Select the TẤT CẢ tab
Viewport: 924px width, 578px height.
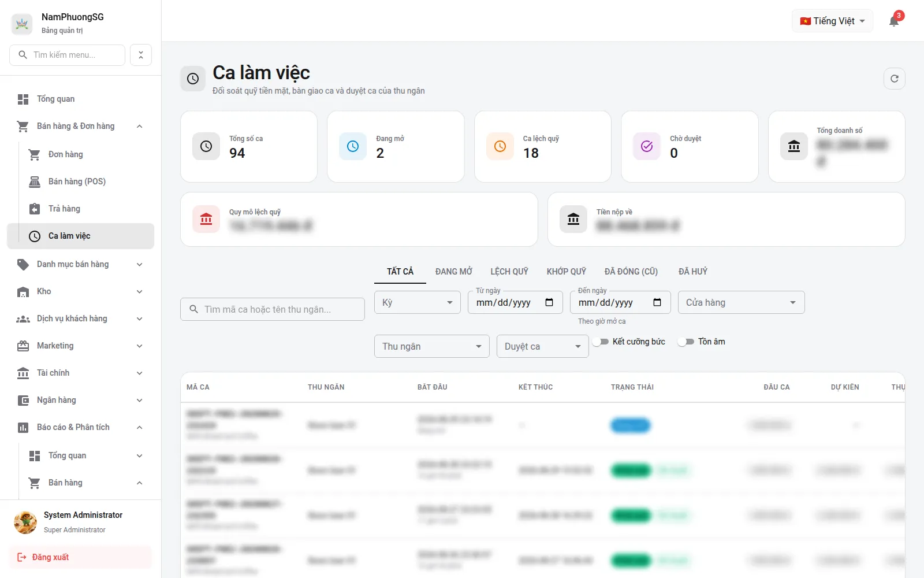(400, 272)
